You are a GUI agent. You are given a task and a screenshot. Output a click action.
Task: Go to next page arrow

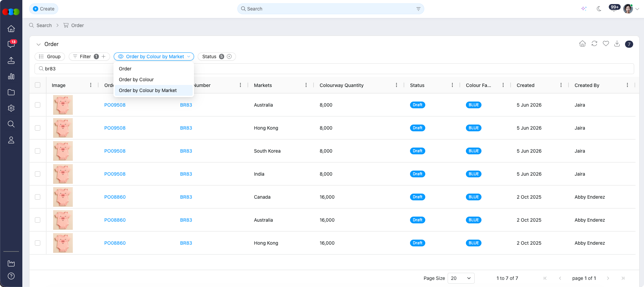pos(608,278)
